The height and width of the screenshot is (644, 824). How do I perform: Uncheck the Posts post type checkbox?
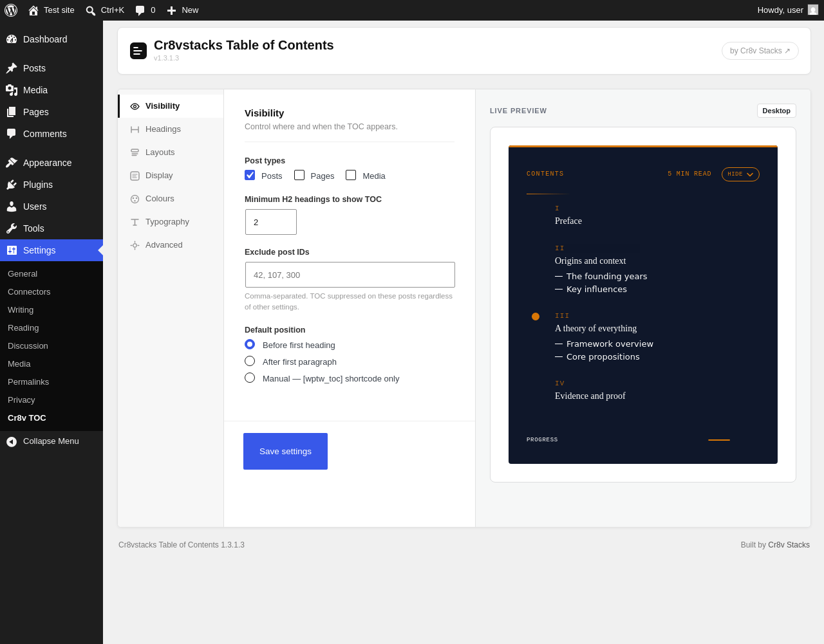pyautogui.click(x=250, y=175)
